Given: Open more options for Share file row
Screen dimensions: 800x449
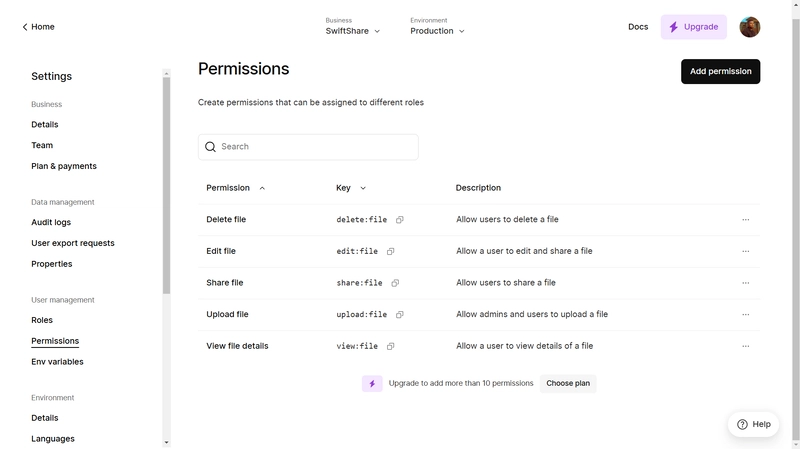Looking at the screenshot, I should (745, 283).
